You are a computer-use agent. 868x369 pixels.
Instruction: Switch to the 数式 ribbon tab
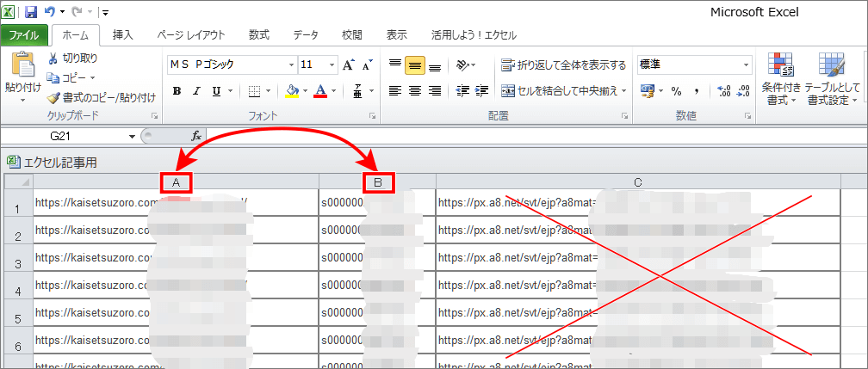pos(258,35)
